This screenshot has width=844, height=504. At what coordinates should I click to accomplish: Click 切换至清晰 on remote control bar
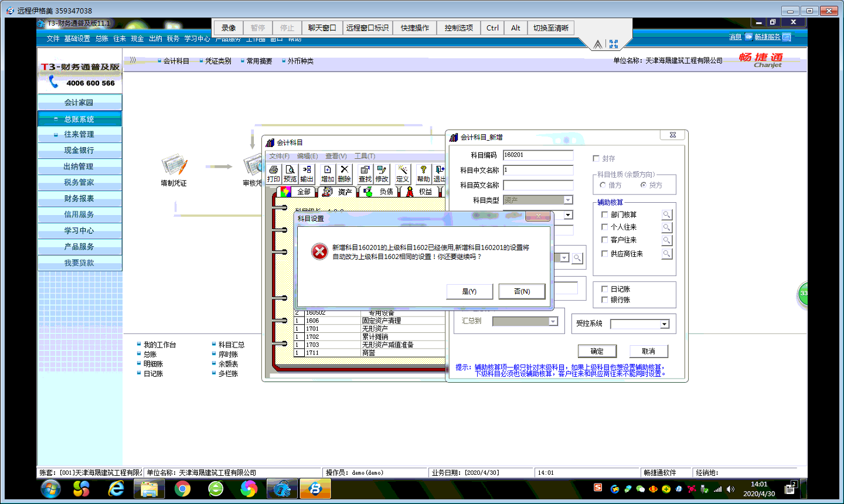(551, 28)
